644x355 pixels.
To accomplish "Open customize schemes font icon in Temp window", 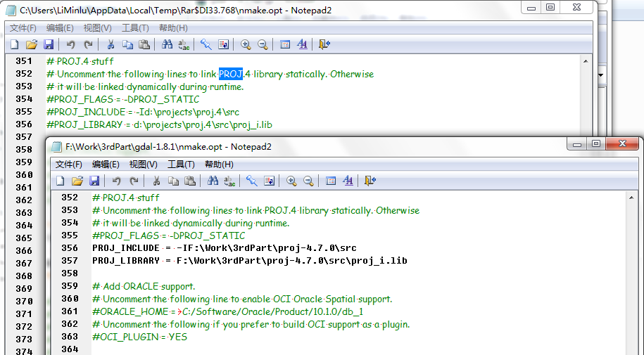I will [302, 44].
